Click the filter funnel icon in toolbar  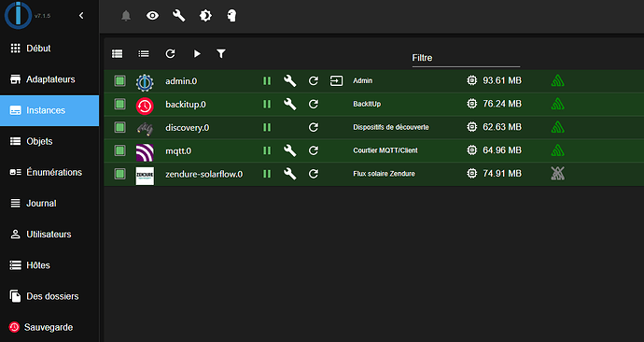[x=221, y=53]
